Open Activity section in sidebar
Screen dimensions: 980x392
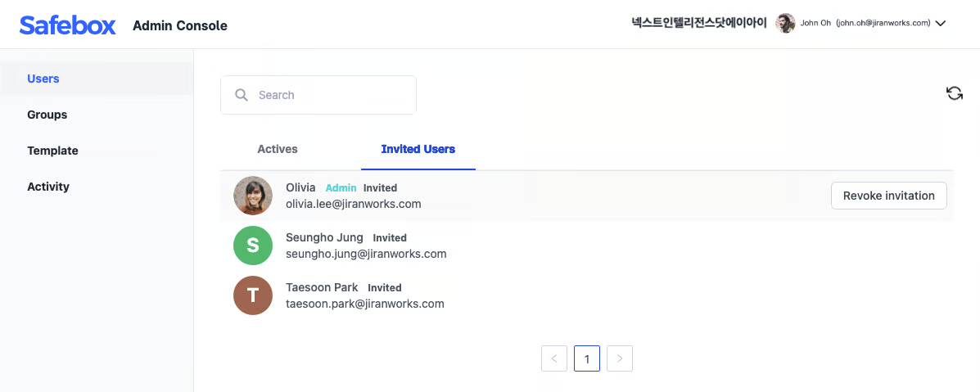[48, 187]
